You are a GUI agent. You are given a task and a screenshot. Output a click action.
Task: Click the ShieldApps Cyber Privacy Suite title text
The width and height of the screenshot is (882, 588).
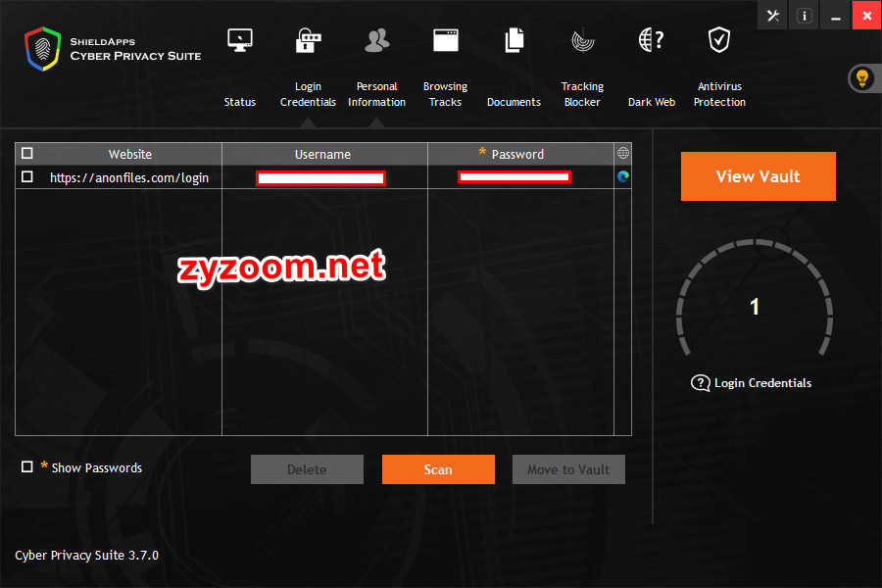coord(135,49)
